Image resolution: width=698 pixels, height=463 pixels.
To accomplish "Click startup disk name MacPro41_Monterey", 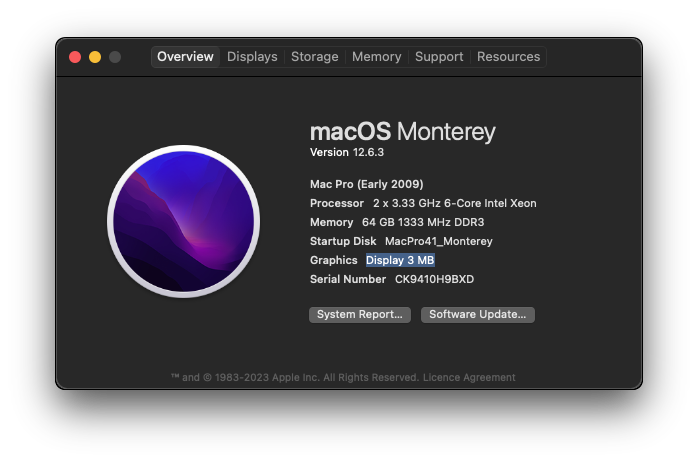I will (438, 241).
